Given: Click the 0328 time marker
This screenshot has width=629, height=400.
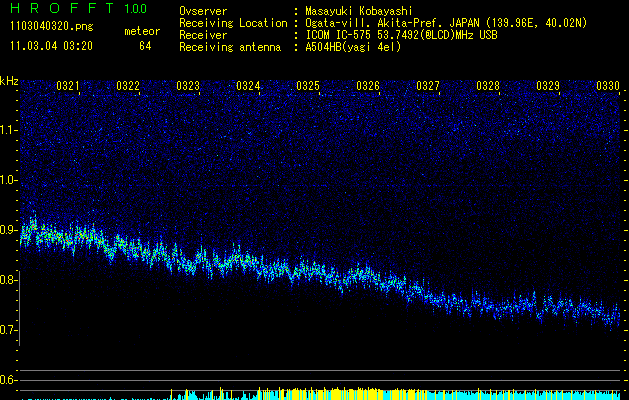Looking at the screenshot, I should point(488,87).
